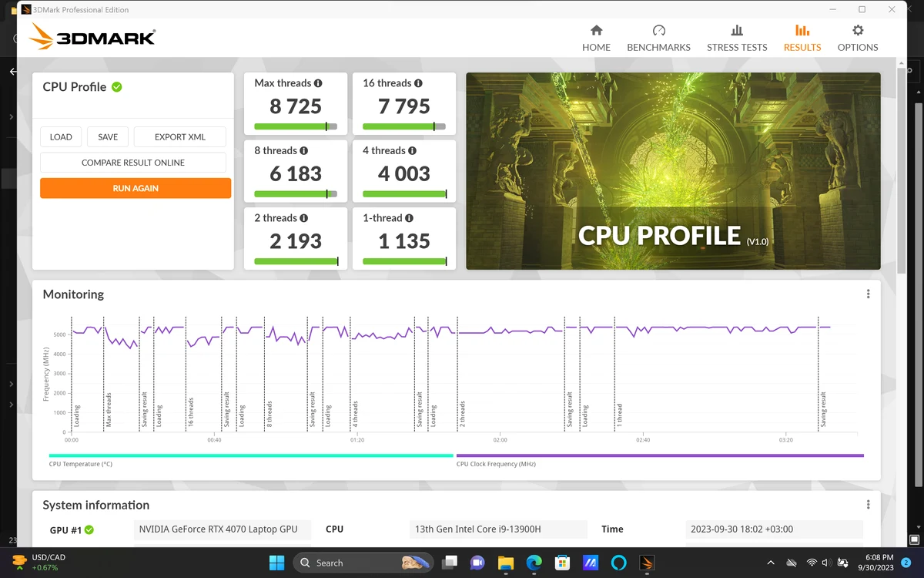Screen dimensions: 924x578
Task: Click the Max threads score bar
Action: (296, 126)
